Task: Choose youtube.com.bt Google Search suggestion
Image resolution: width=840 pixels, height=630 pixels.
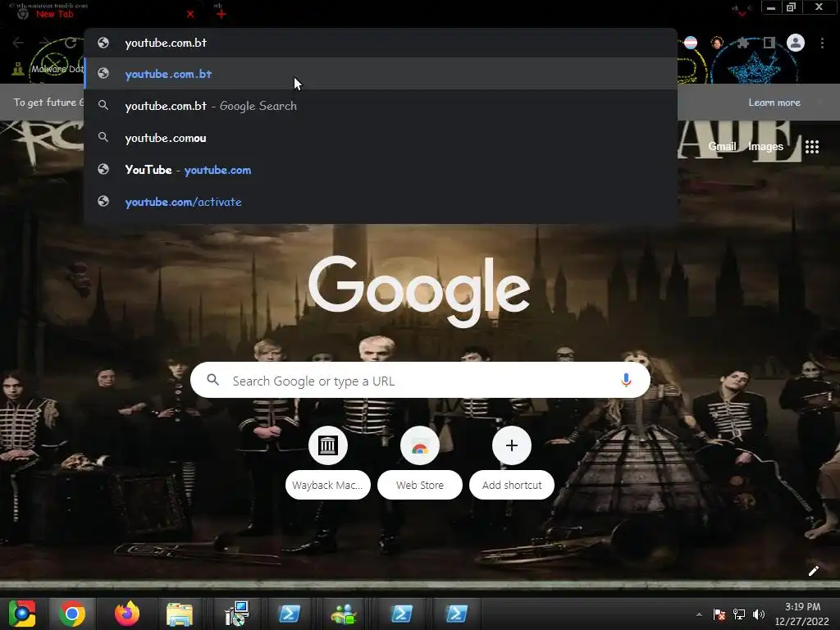Action: pos(381,106)
